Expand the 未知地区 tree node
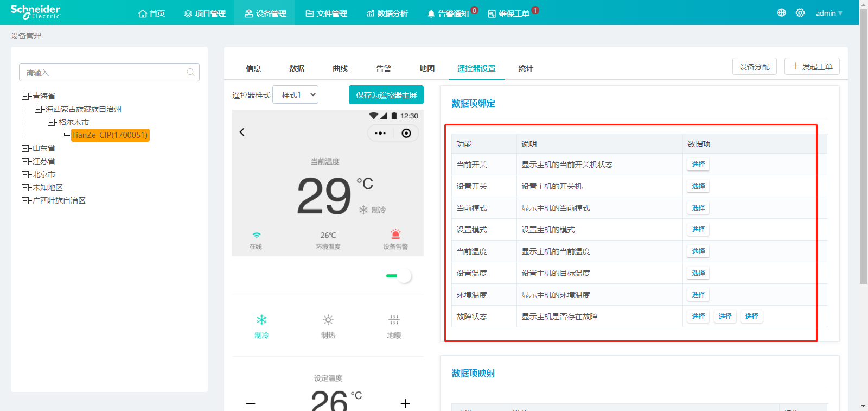Screen dimensions: 868x411 click(25, 187)
